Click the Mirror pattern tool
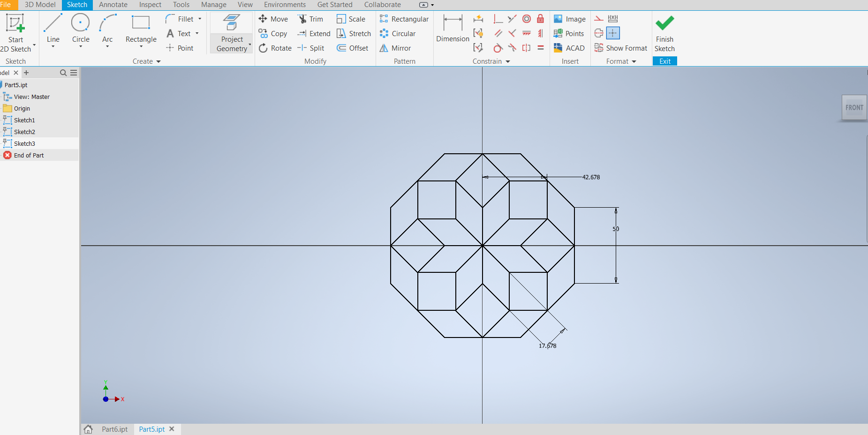868x435 pixels. [395, 48]
